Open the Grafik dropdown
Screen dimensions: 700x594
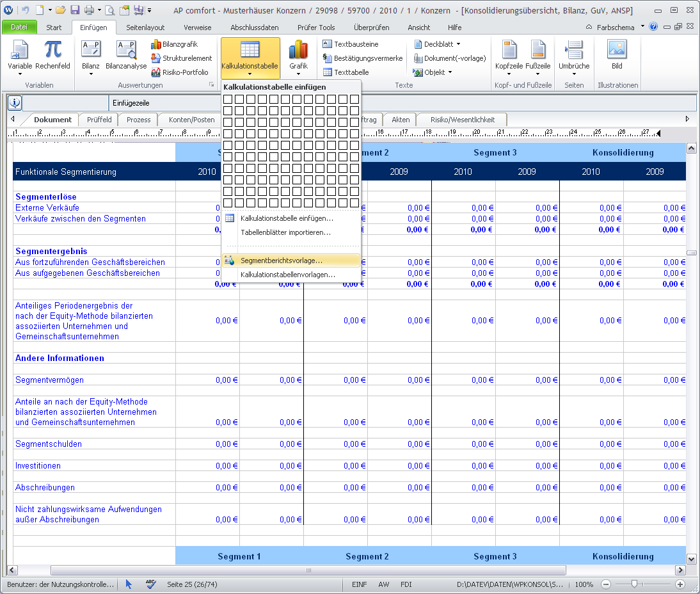point(298,73)
